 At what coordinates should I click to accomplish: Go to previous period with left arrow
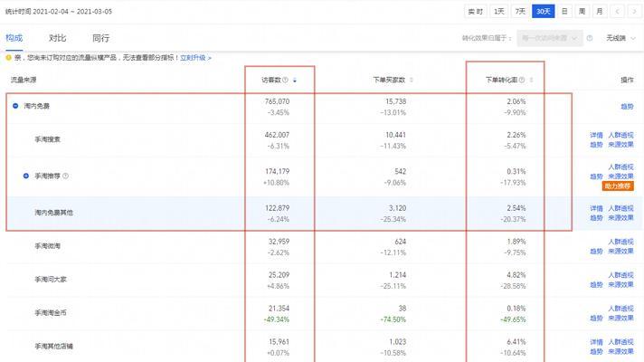(617, 12)
